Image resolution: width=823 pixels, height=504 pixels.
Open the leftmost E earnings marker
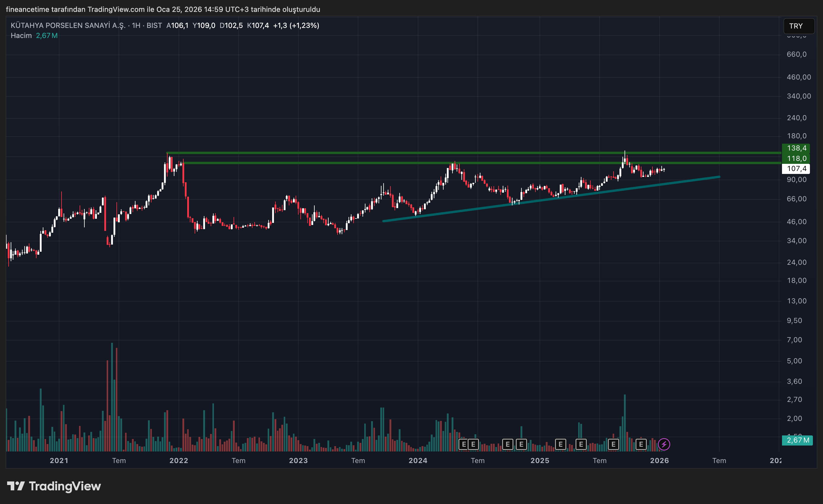pyautogui.click(x=463, y=444)
